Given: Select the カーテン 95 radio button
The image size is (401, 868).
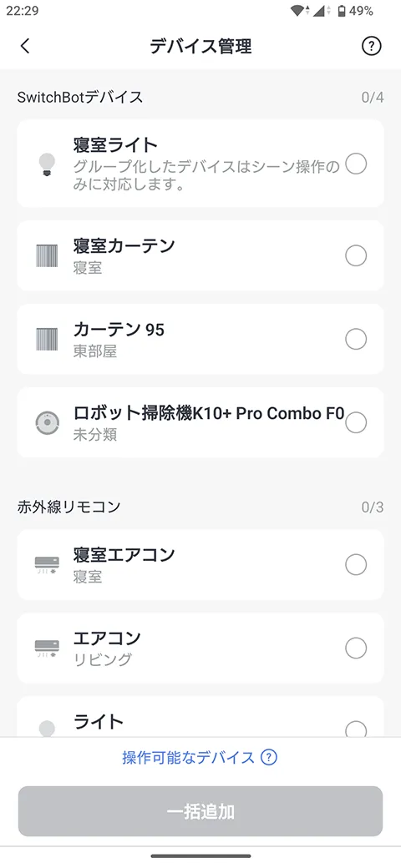Looking at the screenshot, I should coord(356,339).
